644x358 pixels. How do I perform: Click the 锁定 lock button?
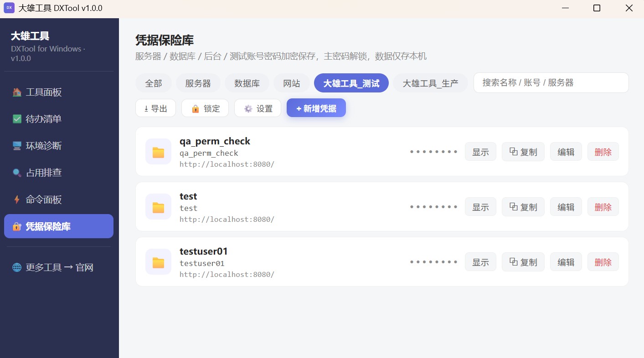click(x=205, y=108)
